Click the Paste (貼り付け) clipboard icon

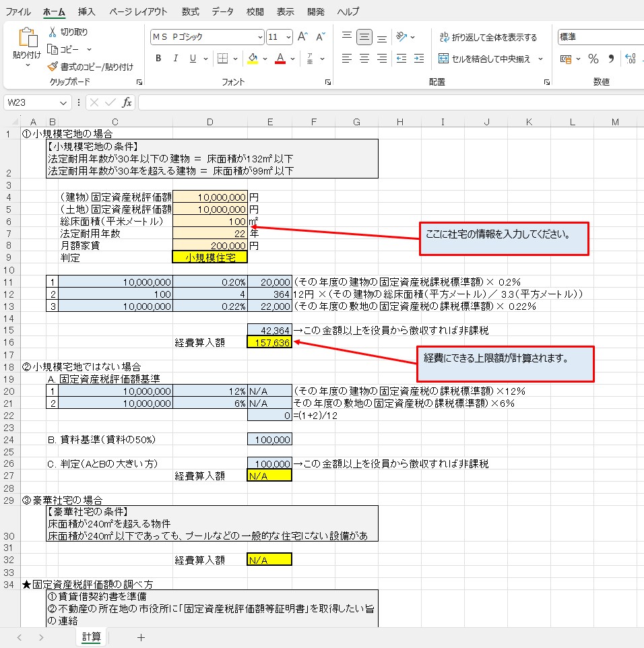[x=27, y=39]
